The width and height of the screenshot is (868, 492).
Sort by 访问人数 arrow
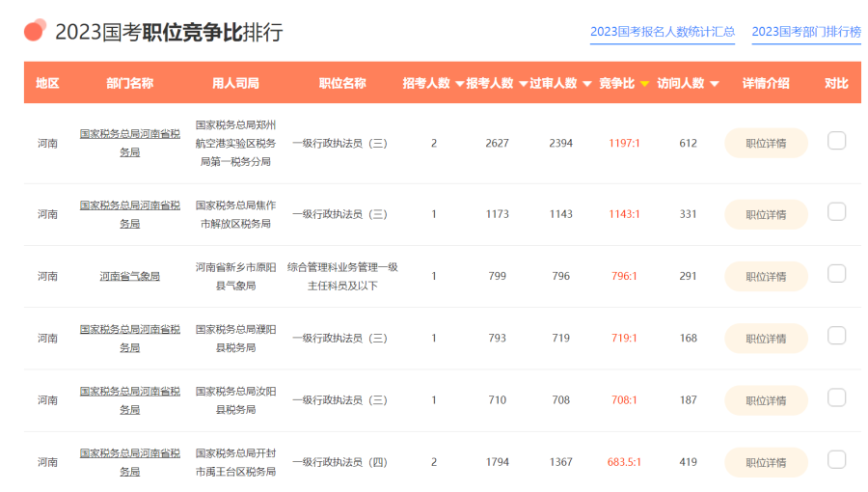click(x=714, y=84)
